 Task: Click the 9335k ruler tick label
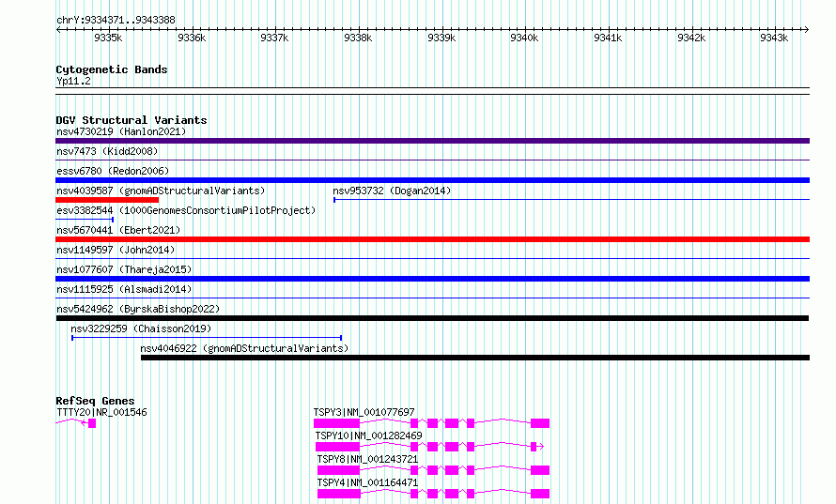click(108, 38)
